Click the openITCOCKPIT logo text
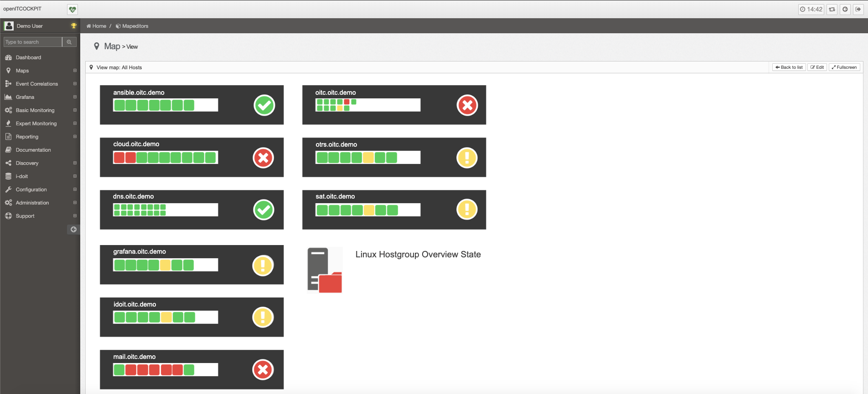 click(22, 9)
